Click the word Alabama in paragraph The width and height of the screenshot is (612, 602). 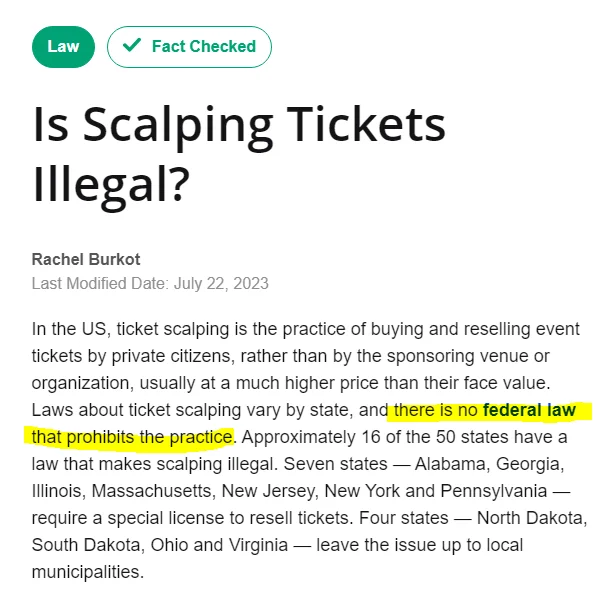pyautogui.click(x=451, y=464)
